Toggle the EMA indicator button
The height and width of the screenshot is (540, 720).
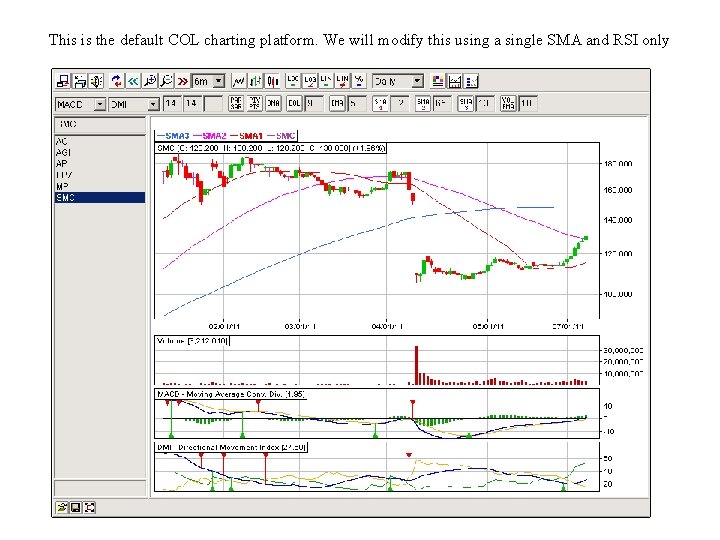[x=337, y=103]
